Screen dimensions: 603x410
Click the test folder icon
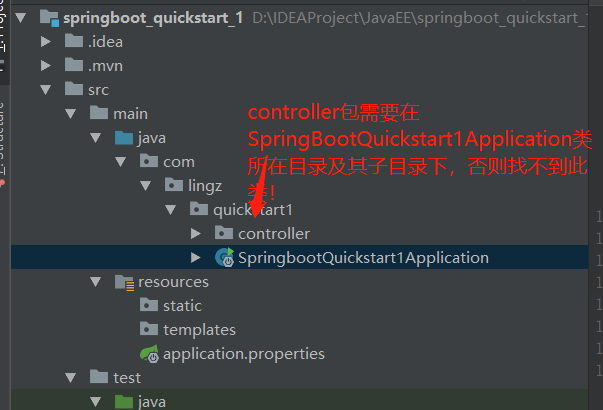(x=99, y=377)
